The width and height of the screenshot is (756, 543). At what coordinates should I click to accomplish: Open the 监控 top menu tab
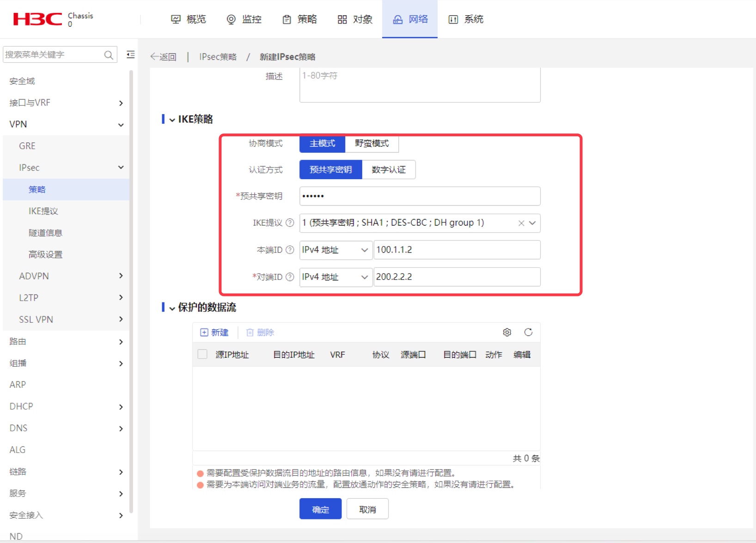tap(244, 19)
